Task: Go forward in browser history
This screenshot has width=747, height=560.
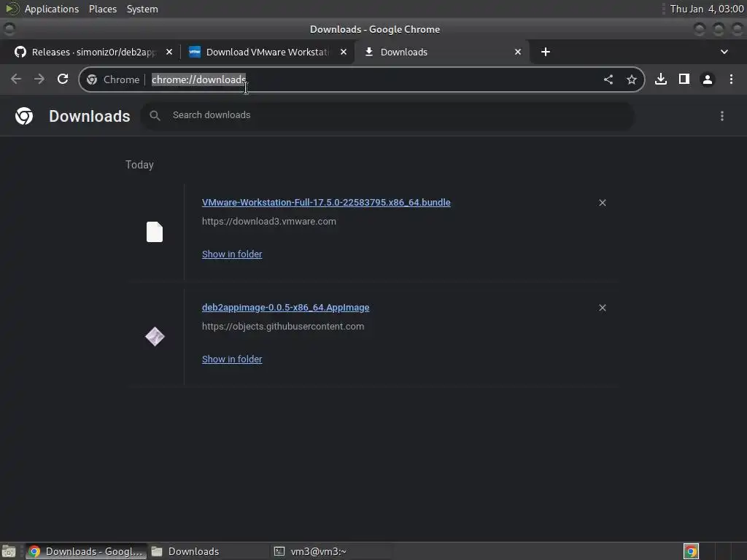Action: pos(39,79)
